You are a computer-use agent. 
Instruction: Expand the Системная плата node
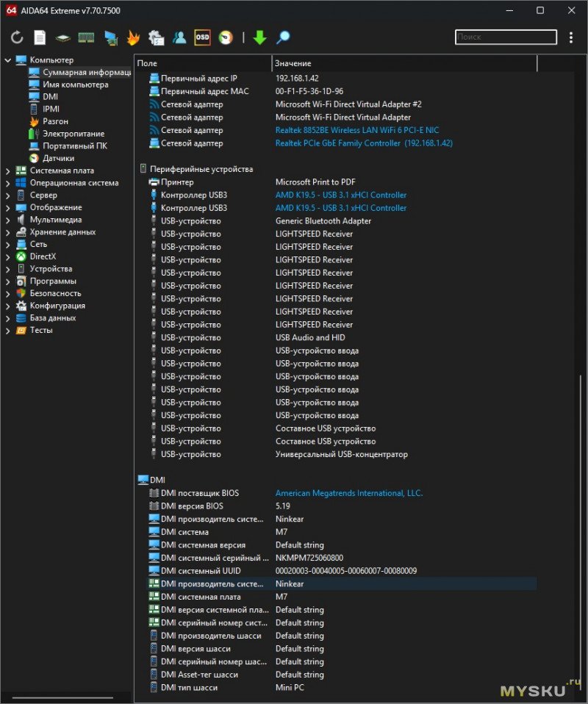pyautogui.click(x=7, y=170)
